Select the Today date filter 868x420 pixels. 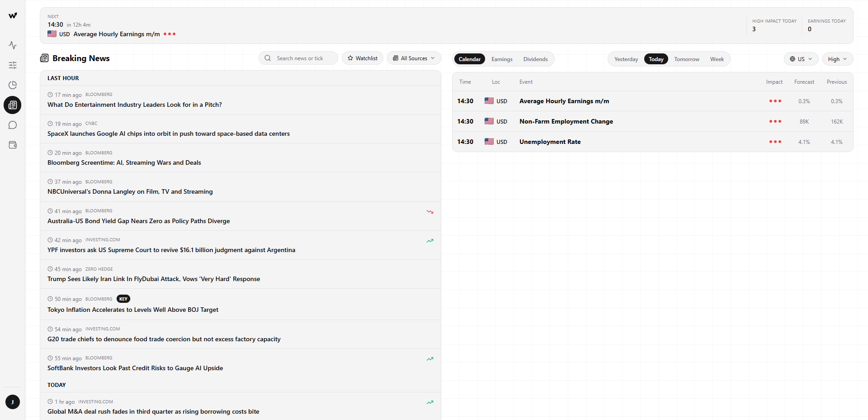coord(656,59)
